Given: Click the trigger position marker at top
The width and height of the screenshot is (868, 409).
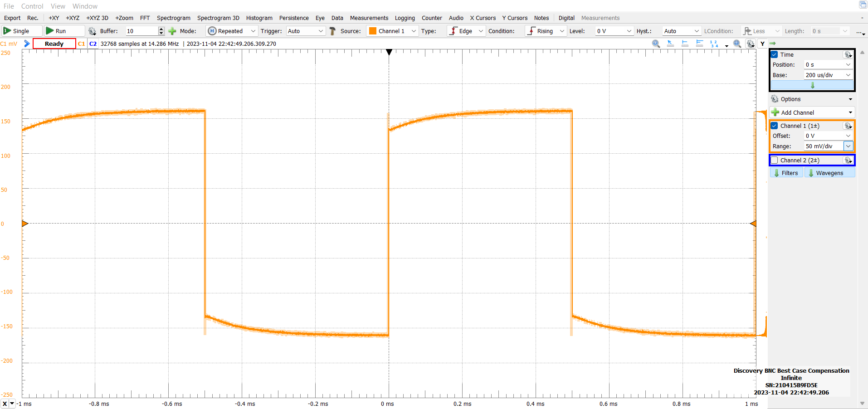Looking at the screenshot, I should 389,52.
